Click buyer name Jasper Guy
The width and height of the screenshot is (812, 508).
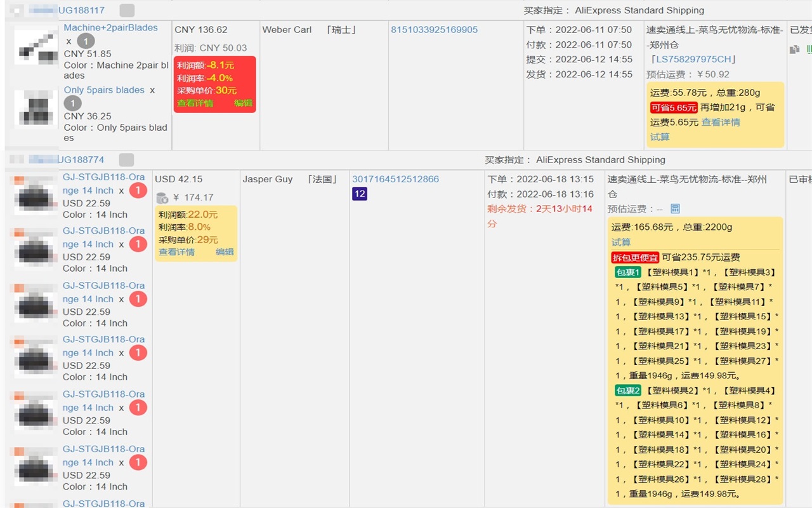point(268,179)
